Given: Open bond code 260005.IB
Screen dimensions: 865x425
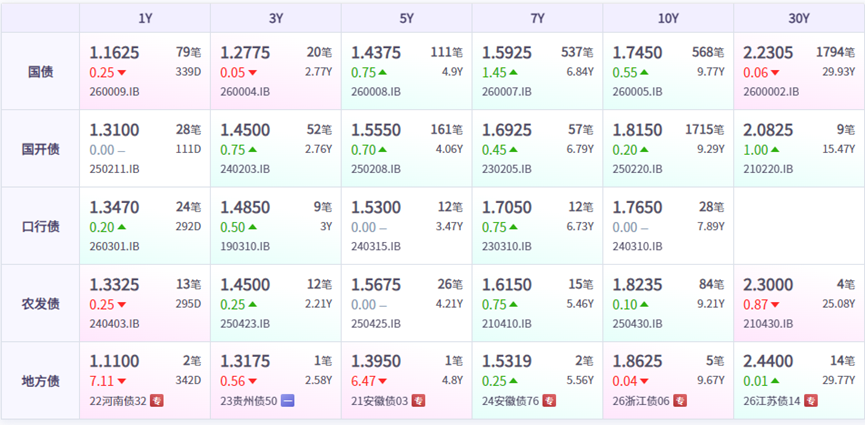Looking at the screenshot, I should 637,92.
